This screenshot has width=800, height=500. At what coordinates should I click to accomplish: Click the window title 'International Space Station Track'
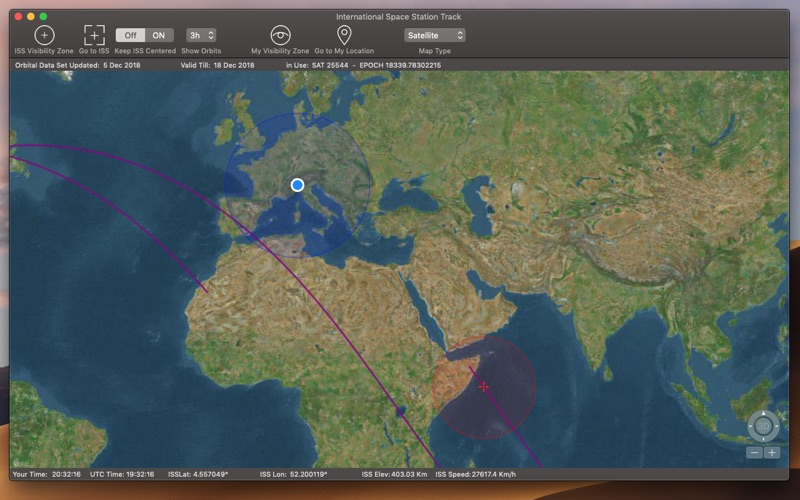coord(398,17)
